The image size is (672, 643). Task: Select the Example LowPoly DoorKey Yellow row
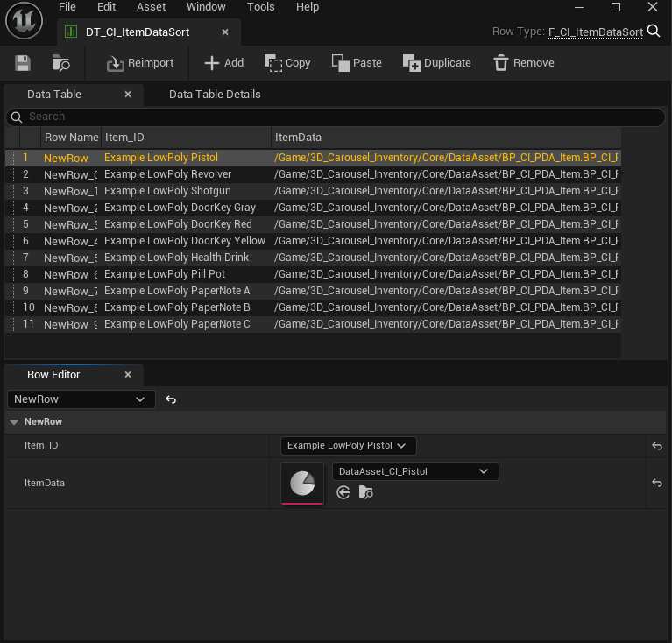click(x=314, y=241)
